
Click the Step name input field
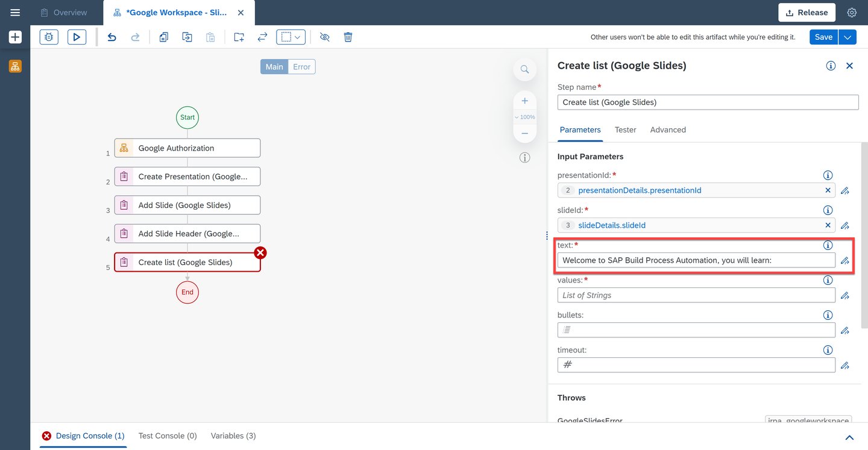pyautogui.click(x=708, y=102)
